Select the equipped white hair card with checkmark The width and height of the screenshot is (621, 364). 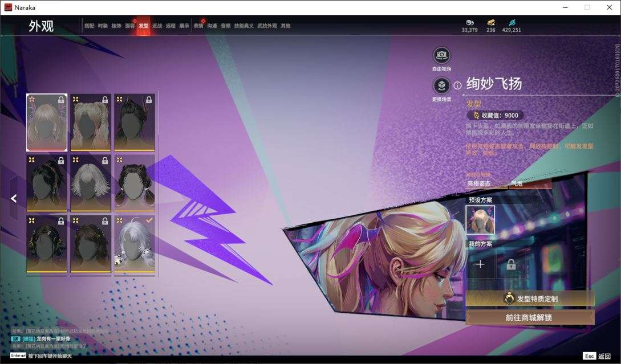[135, 244]
